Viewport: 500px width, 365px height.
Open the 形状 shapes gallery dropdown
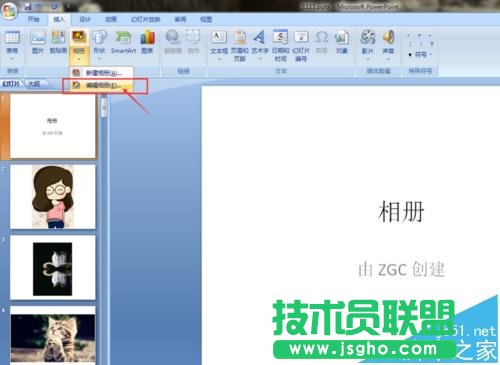[99, 59]
